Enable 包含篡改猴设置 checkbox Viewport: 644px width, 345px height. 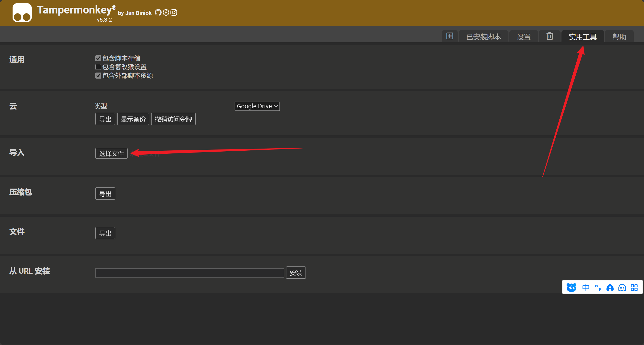tap(98, 67)
